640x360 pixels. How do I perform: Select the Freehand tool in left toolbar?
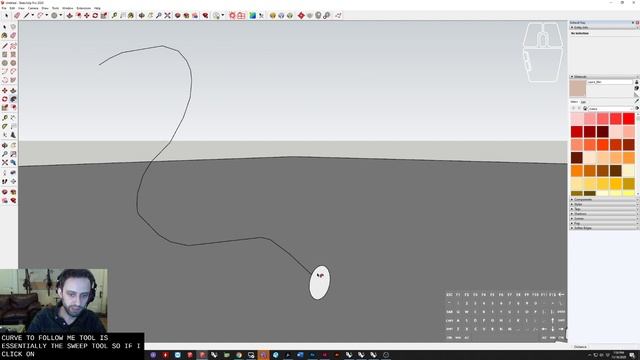click(x=13, y=46)
